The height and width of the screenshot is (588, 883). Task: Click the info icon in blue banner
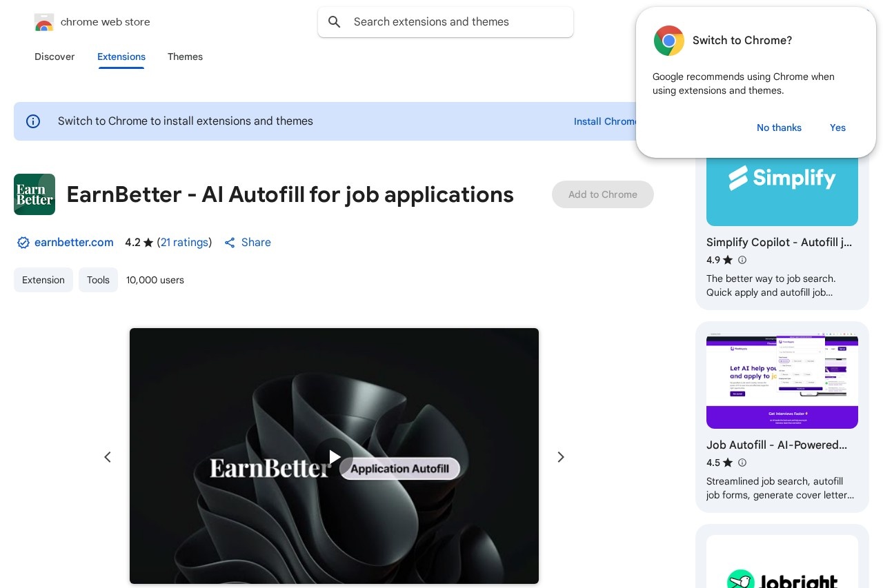pyautogui.click(x=33, y=121)
